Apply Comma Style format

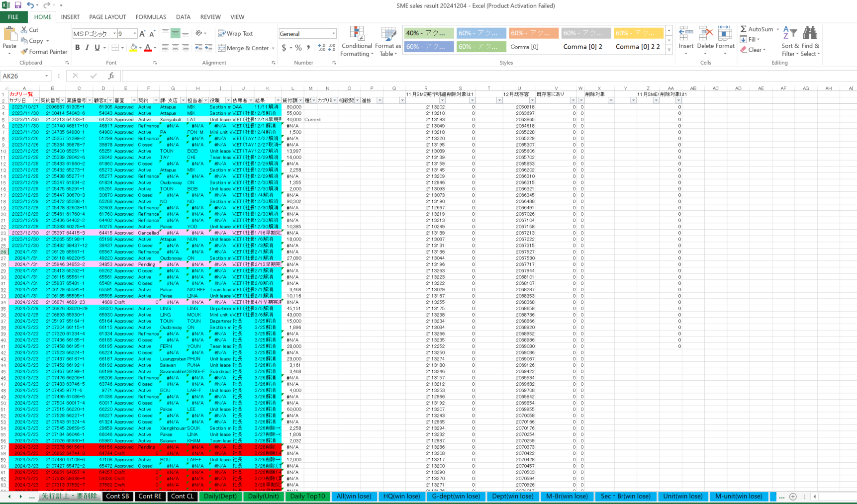[309, 48]
